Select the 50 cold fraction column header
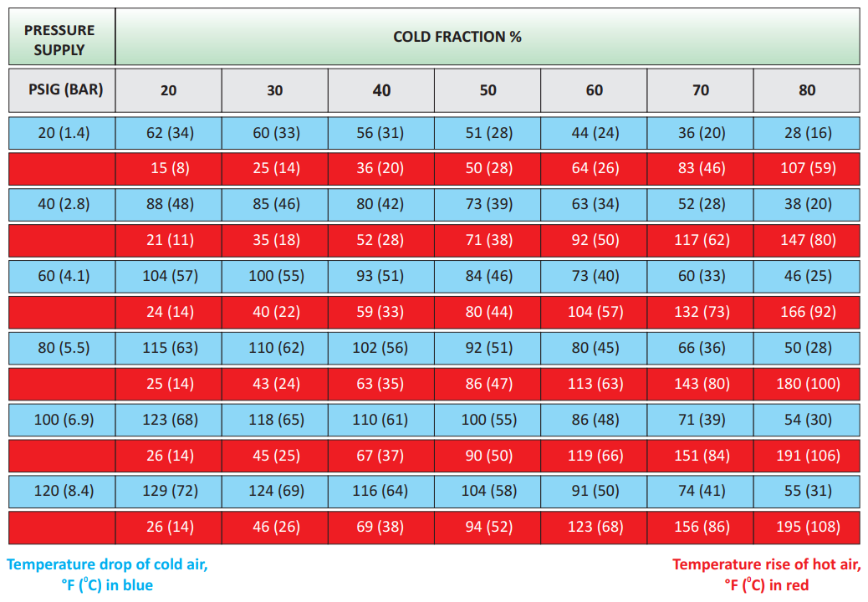This screenshot has height=602, width=868. click(488, 90)
